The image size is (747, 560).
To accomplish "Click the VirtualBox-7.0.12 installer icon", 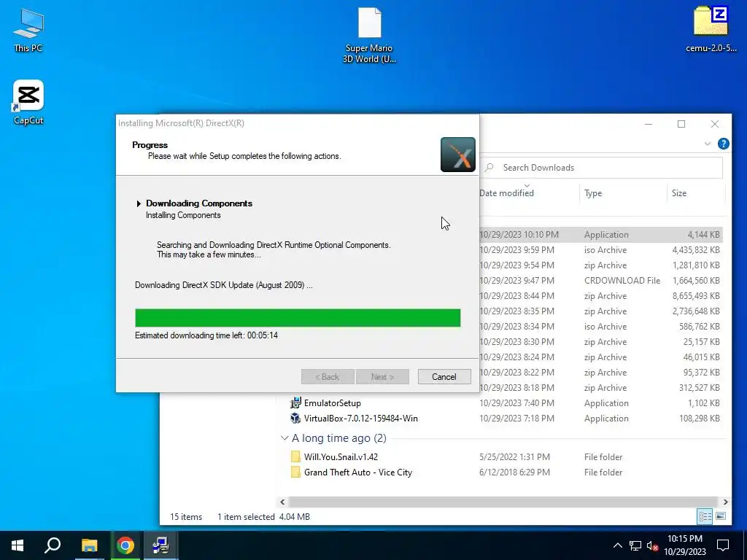I will [295, 418].
